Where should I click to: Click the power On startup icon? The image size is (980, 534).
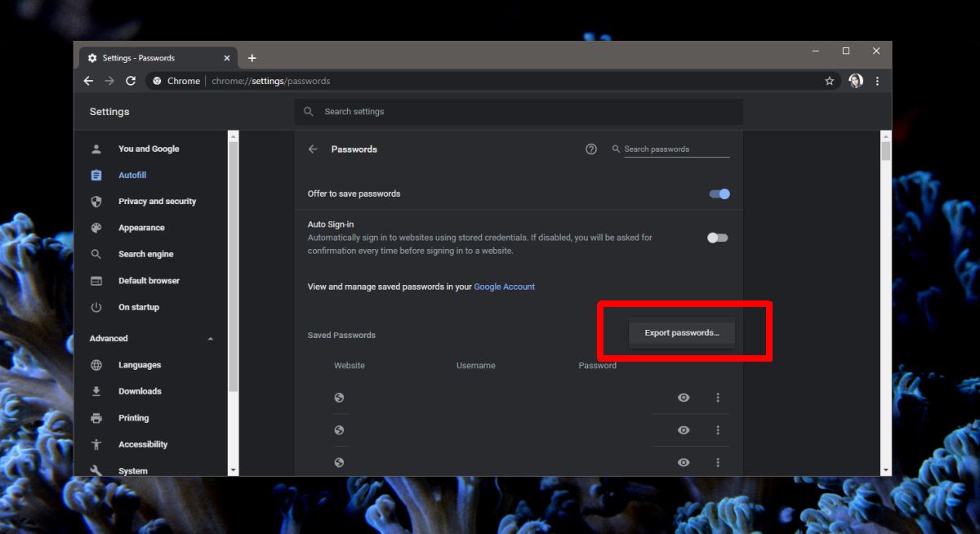tap(96, 307)
